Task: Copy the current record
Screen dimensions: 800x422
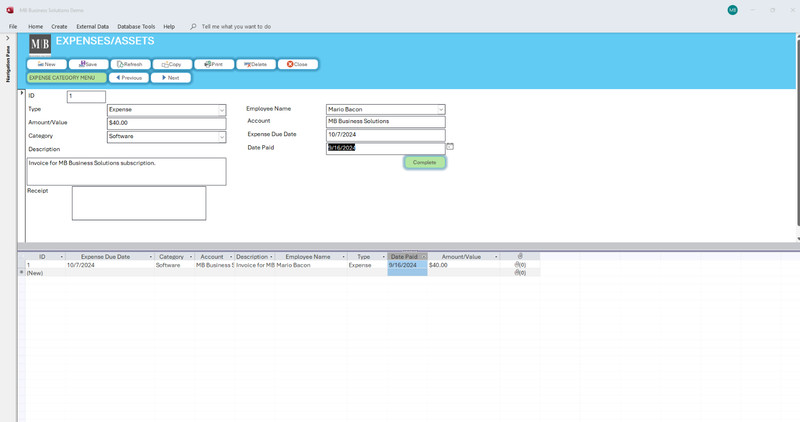Action: (172, 64)
